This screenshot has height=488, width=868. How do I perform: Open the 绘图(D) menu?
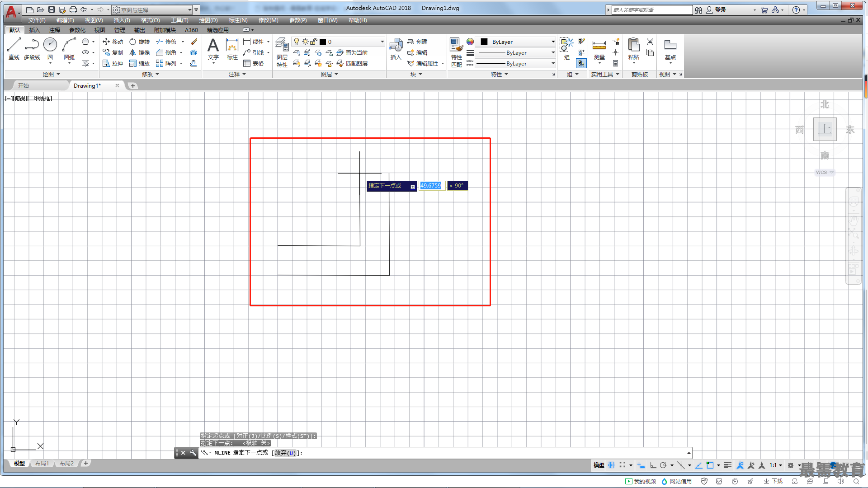(208, 20)
